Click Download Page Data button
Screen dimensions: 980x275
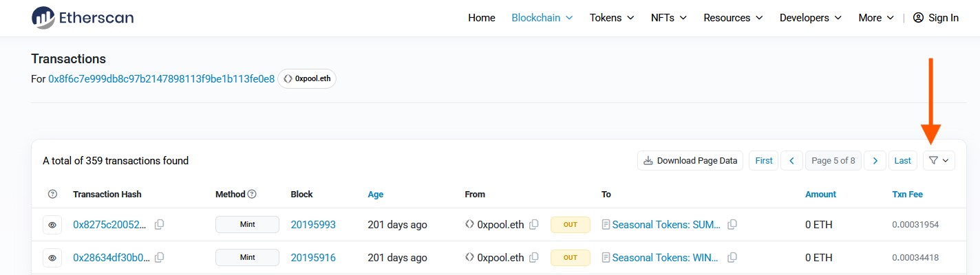pyautogui.click(x=690, y=161)
